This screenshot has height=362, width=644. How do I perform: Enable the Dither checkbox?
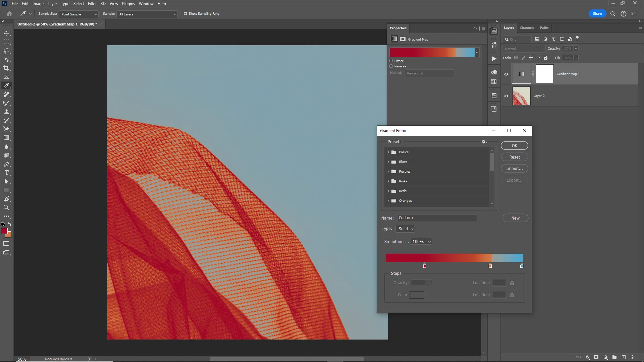coord(391,61)
